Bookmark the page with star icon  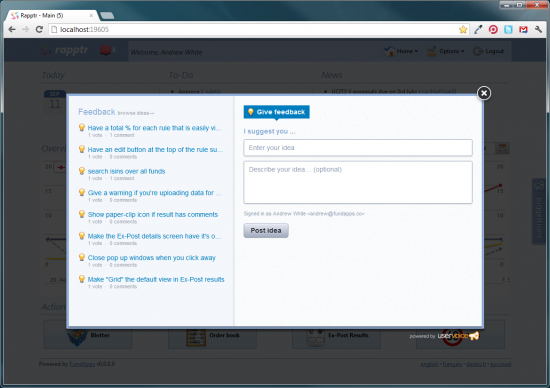[x=463, y=29]
